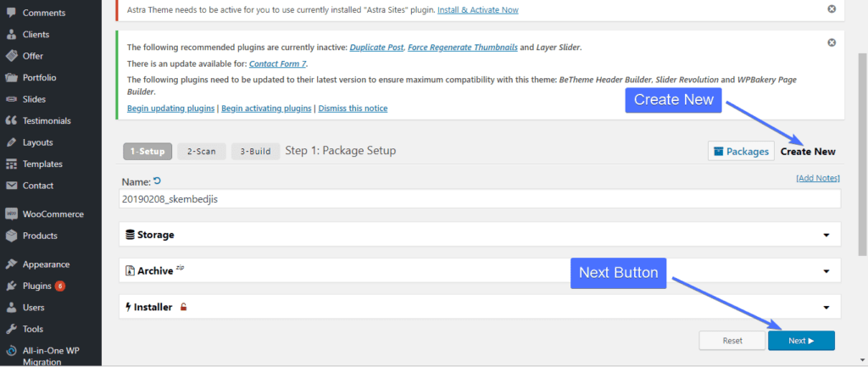This screenshot has height=367, width=868.
Task: Open Plugins via its plug icon
Action: [11, 286]
